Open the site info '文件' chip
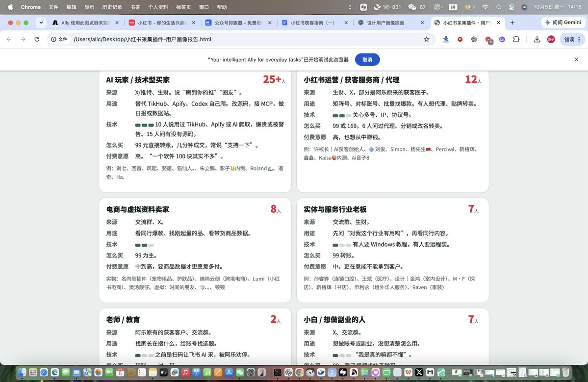 60,39
